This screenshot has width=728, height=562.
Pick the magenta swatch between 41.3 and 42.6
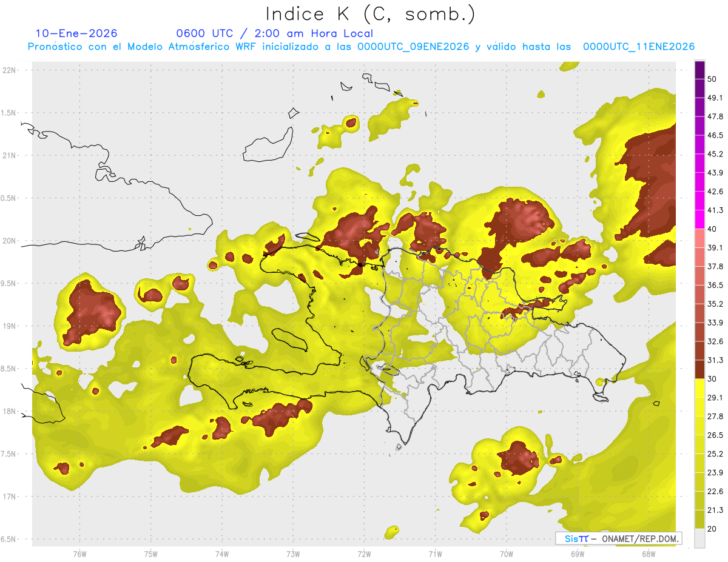(x=699, y=201)
